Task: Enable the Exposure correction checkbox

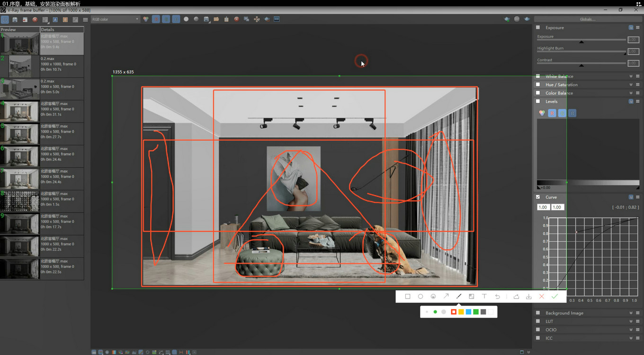Action: click(x=538, y=27)
